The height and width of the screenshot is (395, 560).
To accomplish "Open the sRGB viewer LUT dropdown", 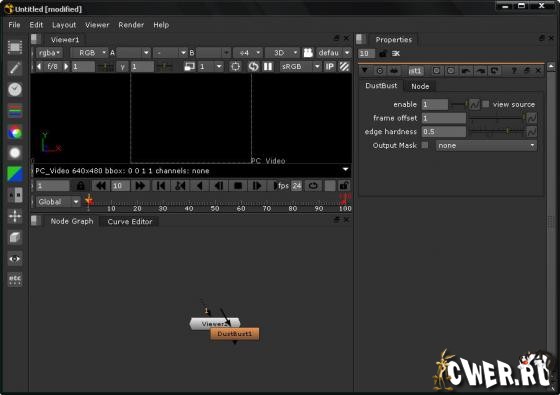I will tap(300, 66).
